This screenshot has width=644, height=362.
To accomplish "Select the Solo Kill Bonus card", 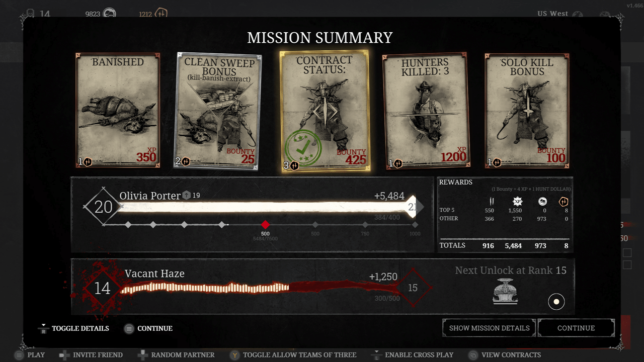I will tap(527, 111).
